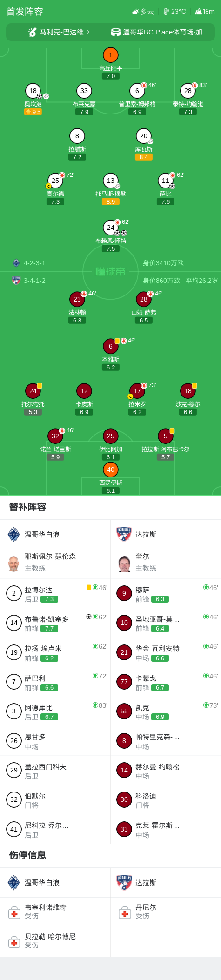Tap the referee whistle icon
This screenshot has width=221, height=980.
[x=32, y=32]
